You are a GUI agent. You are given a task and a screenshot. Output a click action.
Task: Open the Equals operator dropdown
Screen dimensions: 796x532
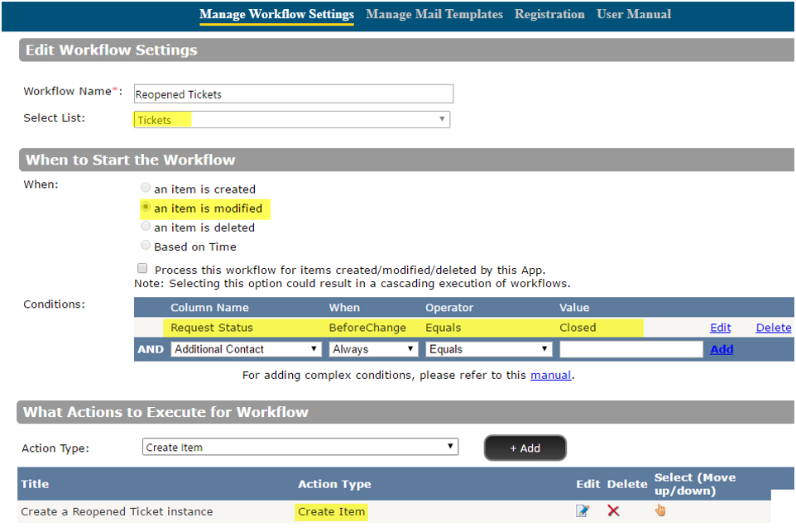[x=487, y=348]
